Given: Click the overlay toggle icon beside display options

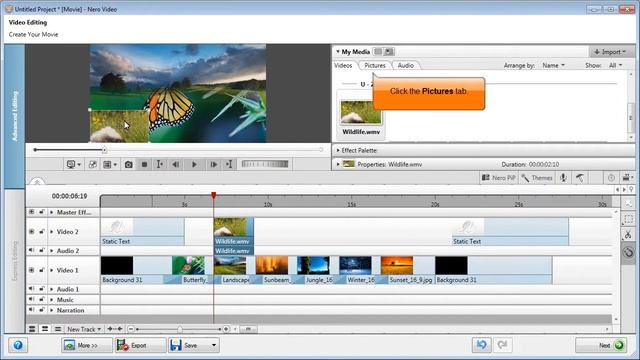Looking at the screenshot, I should click(93, 164).
